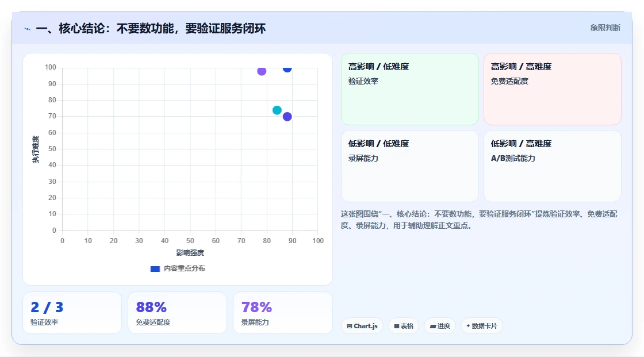Click the 免费适配度 text in the pink card
644x357 pixels.
[x=509, y=81]
